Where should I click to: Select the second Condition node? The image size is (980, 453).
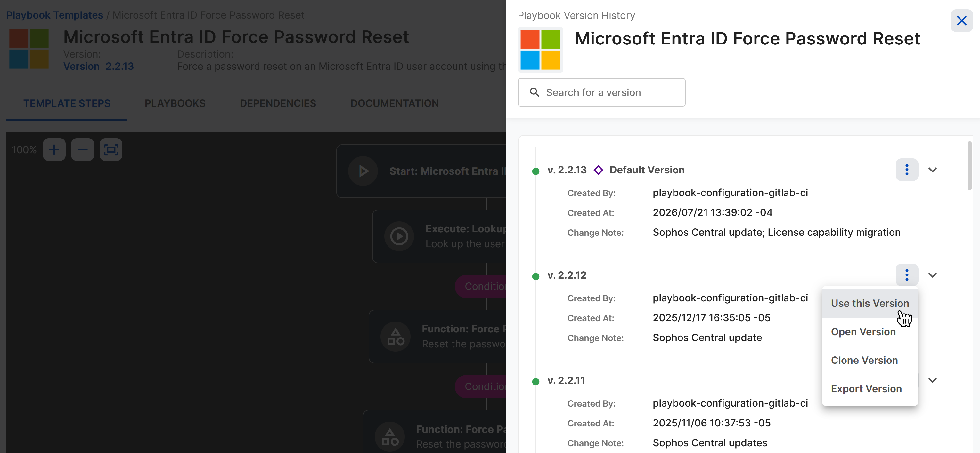pos(481,386)
